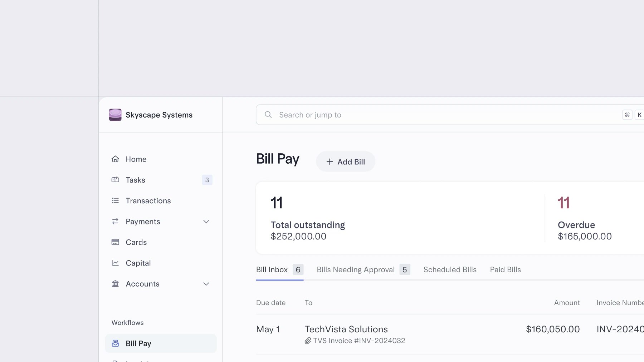This screenshot has width=644, height=362.
Task: Open Home via its house icon
Action: pyautogui.click(x=115, y=159)
